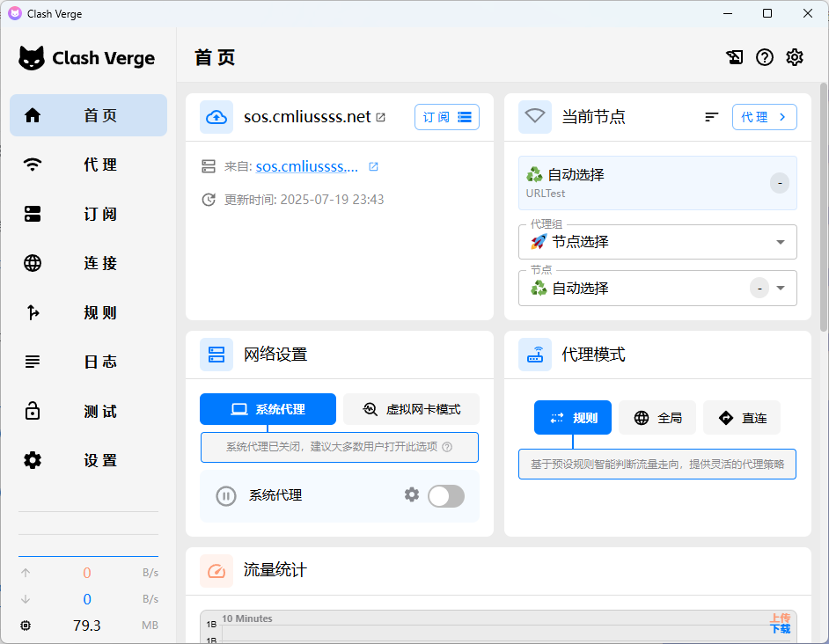The width and height of the screenshot is (829, 644).
Task: Expand the 节点 自动选择 dropdown
Action: click(657, 289)
